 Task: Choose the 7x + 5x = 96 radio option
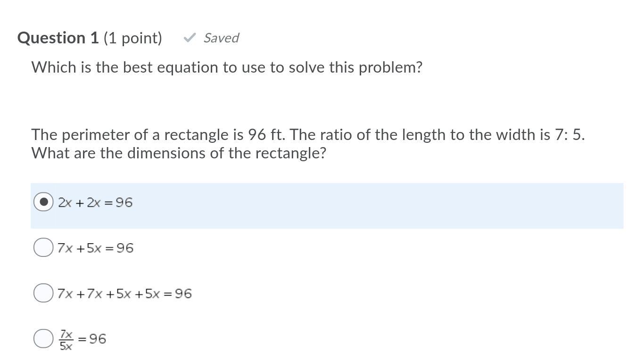pos(43,247)
